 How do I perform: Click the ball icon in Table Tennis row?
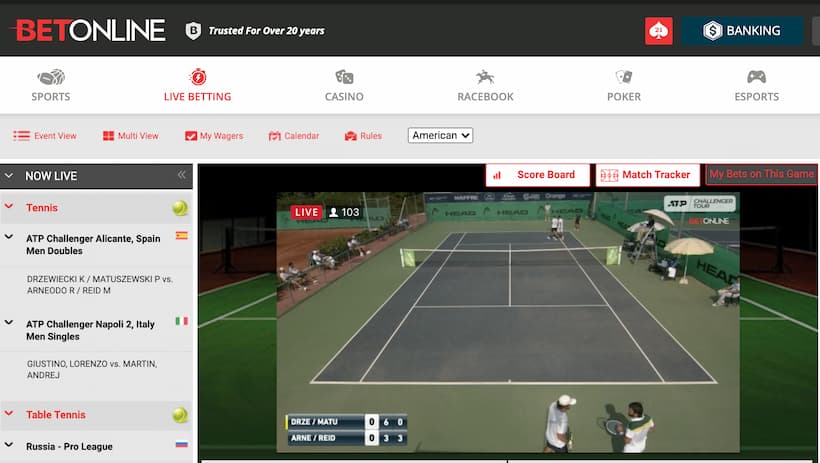(x=180, y=415)
